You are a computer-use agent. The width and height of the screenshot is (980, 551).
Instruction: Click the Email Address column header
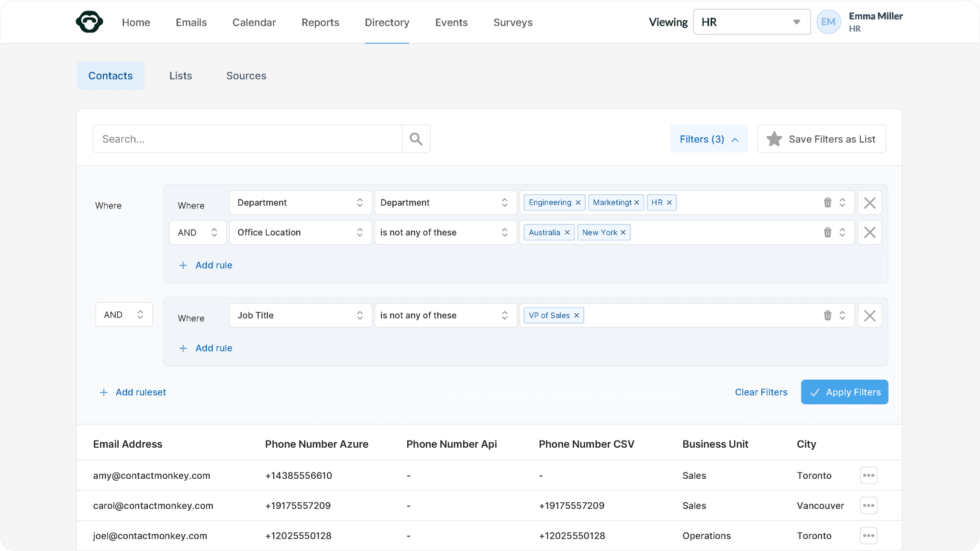click(x=128, y=444)
